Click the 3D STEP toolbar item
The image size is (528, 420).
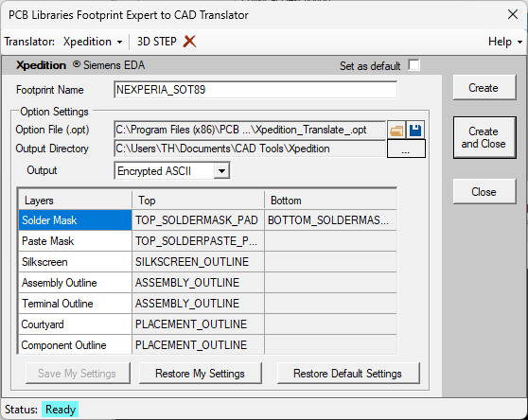pos(156,42)
